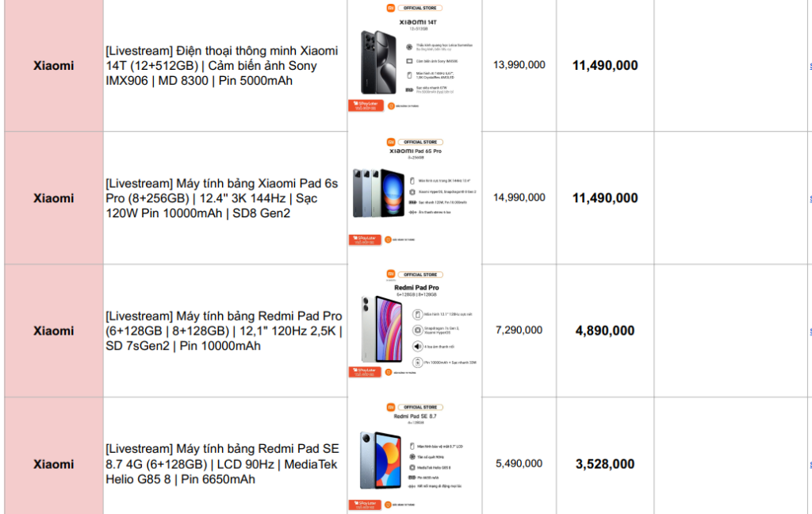Select the Redmi Pad SE 8.7 tablet picture
Image resolution: width=812 pixels, height=514 pixels.
pyautogui.click(x=379, y=460)
